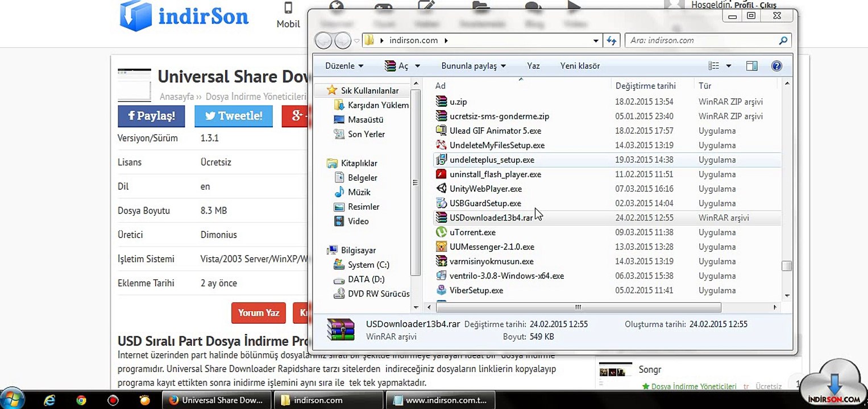The width and height of the screenshot is (868, 409).
Task: Click the Yorum Yaz button
Action: pos(259,313)
